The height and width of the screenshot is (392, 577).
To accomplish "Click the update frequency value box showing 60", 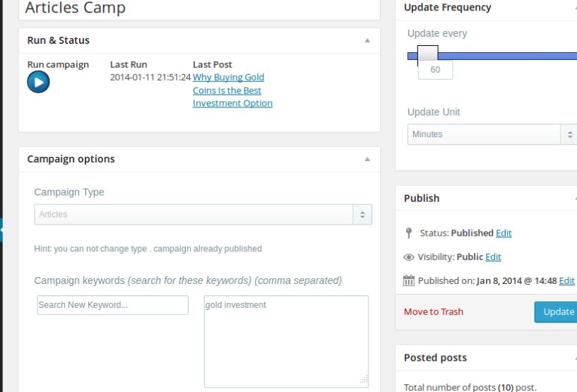I will point(435,70).
